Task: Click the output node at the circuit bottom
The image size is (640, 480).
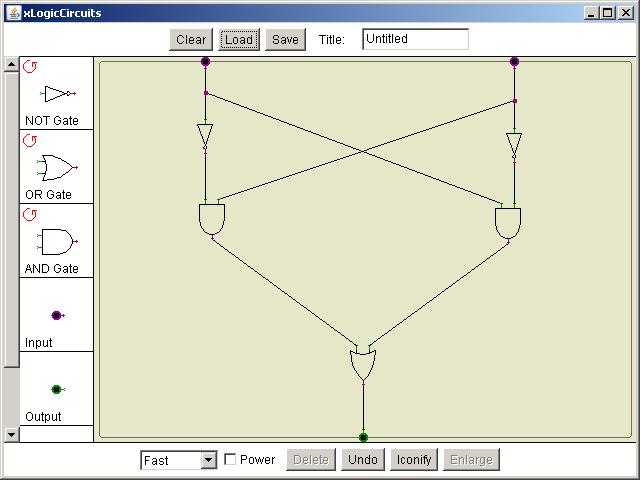Action: pos(363,438)
